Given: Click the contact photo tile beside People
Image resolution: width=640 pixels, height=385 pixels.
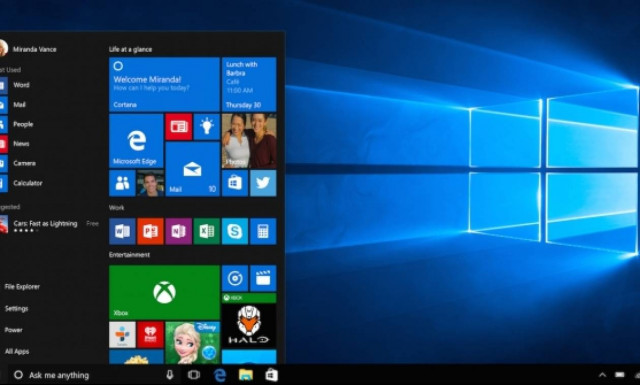Looking at the screenshot, I should click(x=151, y=183).
